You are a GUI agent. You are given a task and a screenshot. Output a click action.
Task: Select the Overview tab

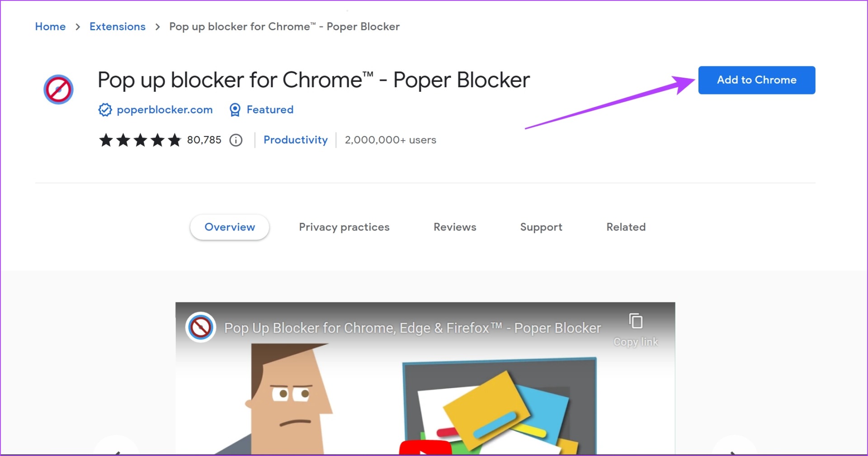230,227
